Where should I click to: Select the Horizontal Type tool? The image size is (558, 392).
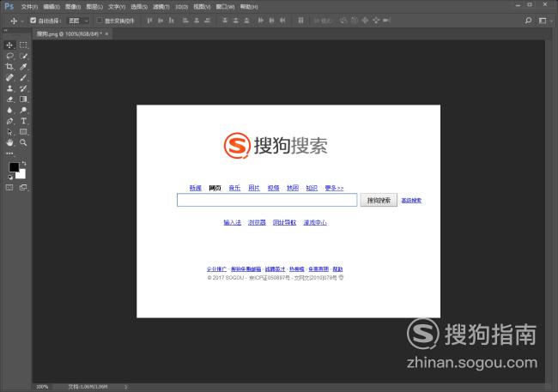click(x=23, y=121)
